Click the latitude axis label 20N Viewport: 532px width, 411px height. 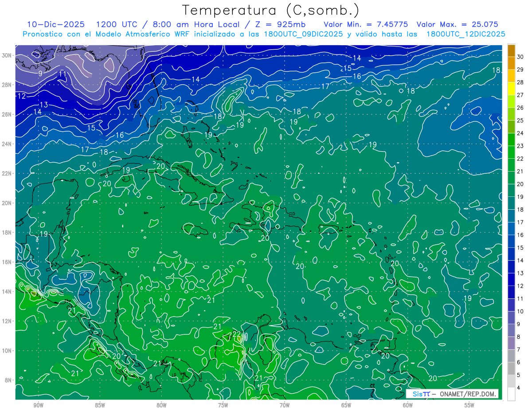(x=7, y=203)
